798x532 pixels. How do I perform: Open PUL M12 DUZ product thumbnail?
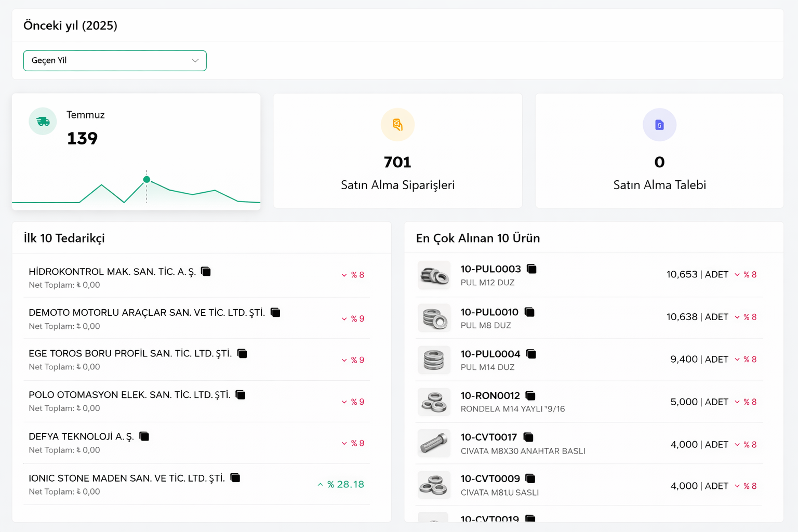pyautogui.click(x=434, y=275)
